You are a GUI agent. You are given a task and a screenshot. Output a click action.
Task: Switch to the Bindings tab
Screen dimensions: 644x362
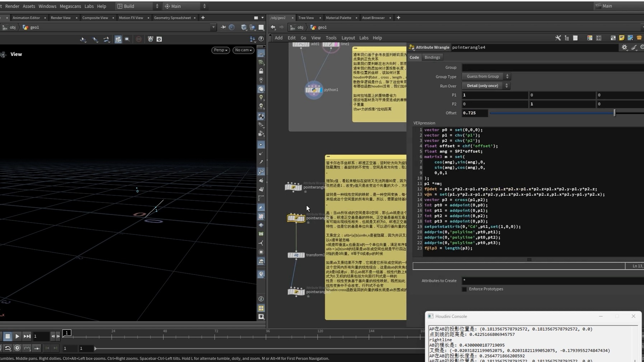(432, 57)
